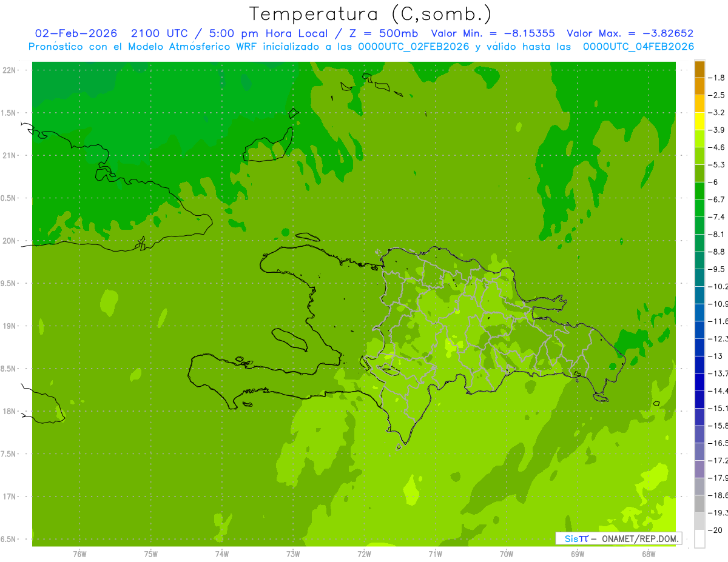
Task: Click the '-6' colorbar value
Action: (714, 182)
